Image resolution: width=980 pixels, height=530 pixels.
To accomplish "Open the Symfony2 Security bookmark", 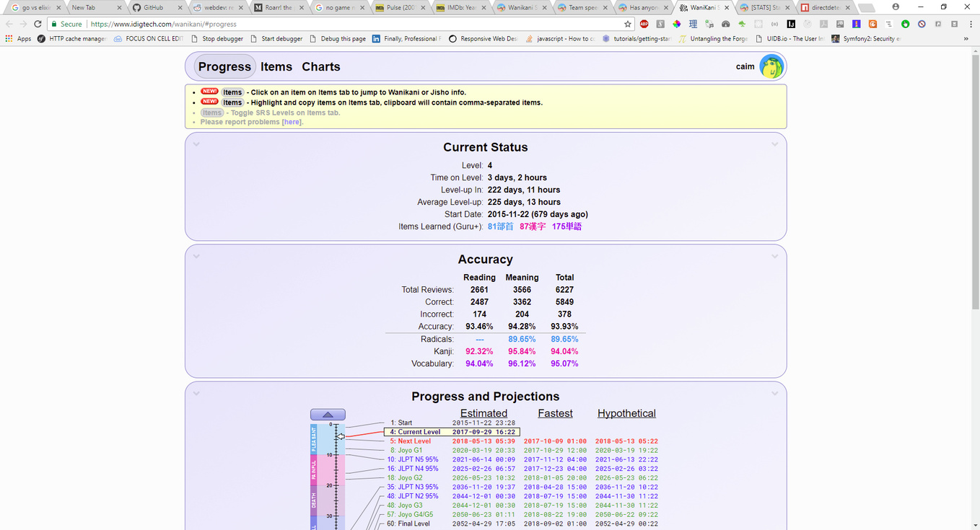I will (x=866, y=39).
